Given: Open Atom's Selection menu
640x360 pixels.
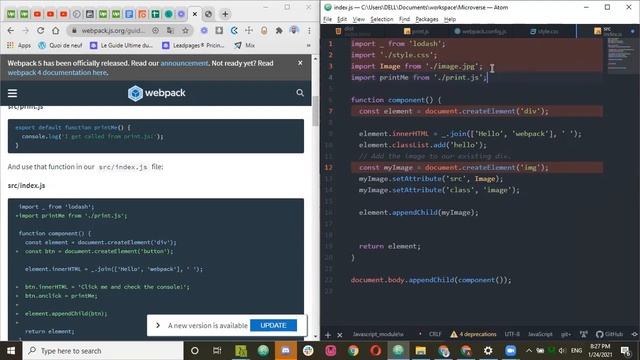Looking at the screenshot, I should tap(382, 19).
